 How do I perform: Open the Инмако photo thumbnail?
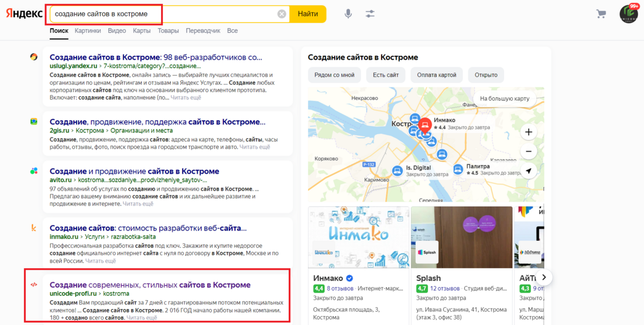(x=358, y=237)
